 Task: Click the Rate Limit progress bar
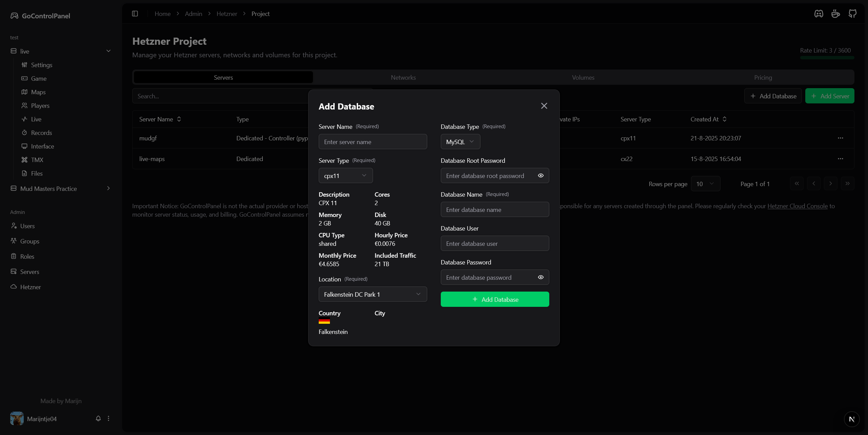coord(827,58)
